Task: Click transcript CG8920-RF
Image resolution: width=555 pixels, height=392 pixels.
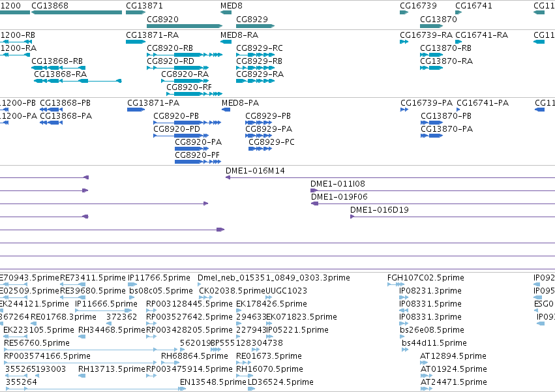Action: tap(189, 87)
